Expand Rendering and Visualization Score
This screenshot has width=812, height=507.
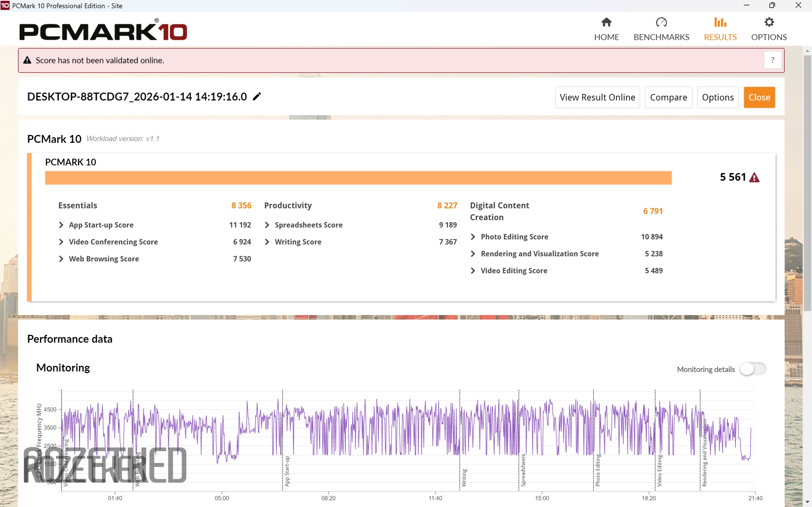click(473, 254)
